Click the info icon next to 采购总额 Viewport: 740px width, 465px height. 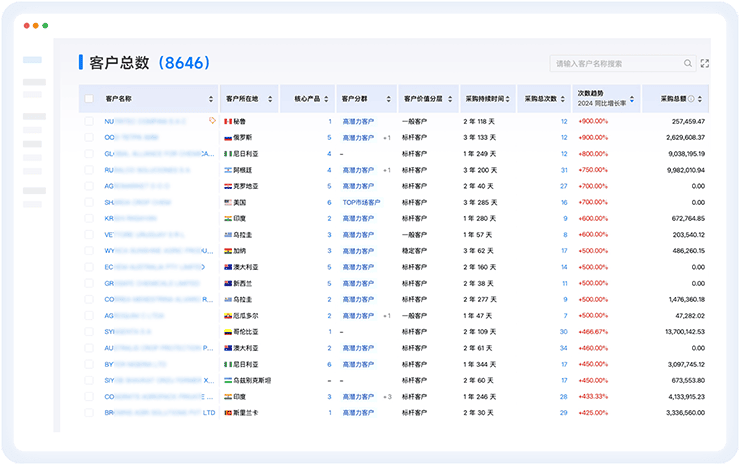[693, 99]
